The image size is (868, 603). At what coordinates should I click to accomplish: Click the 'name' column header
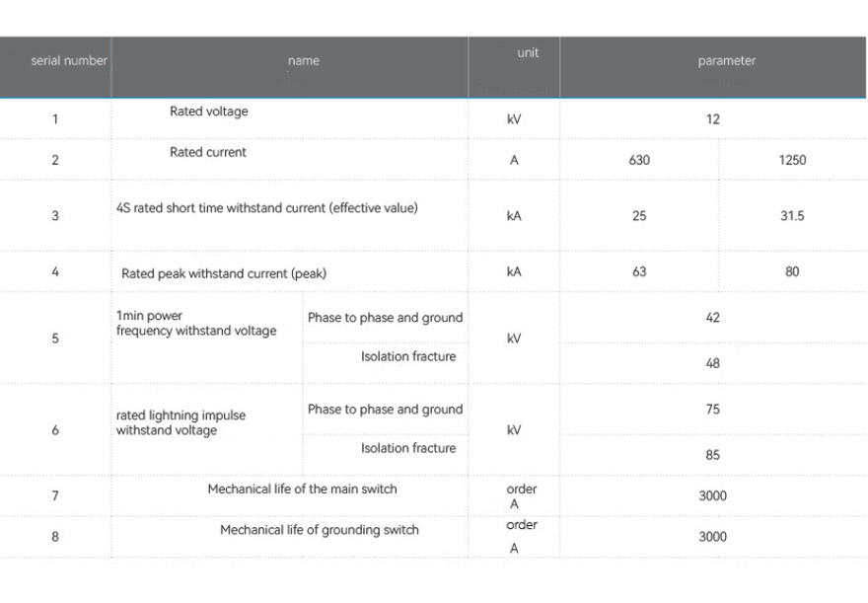tap(304, 61)
